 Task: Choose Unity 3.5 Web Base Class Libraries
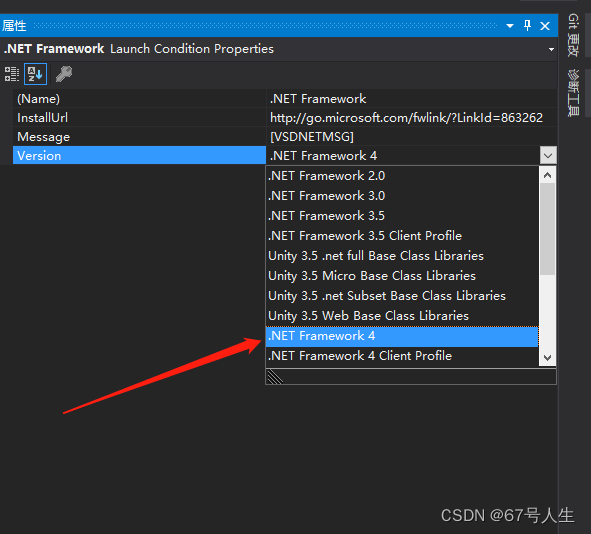(403, 316)
